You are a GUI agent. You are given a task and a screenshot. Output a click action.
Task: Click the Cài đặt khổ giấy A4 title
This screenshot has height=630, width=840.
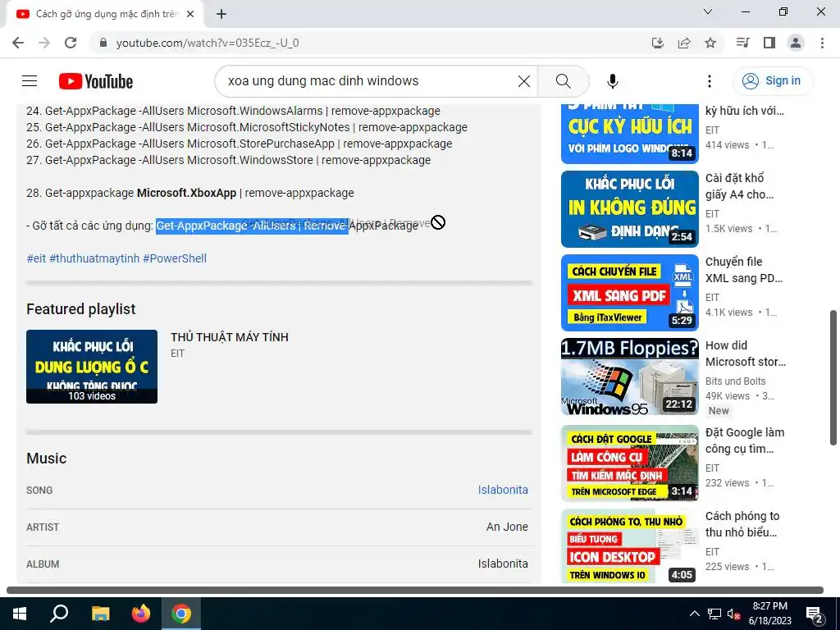739,186
